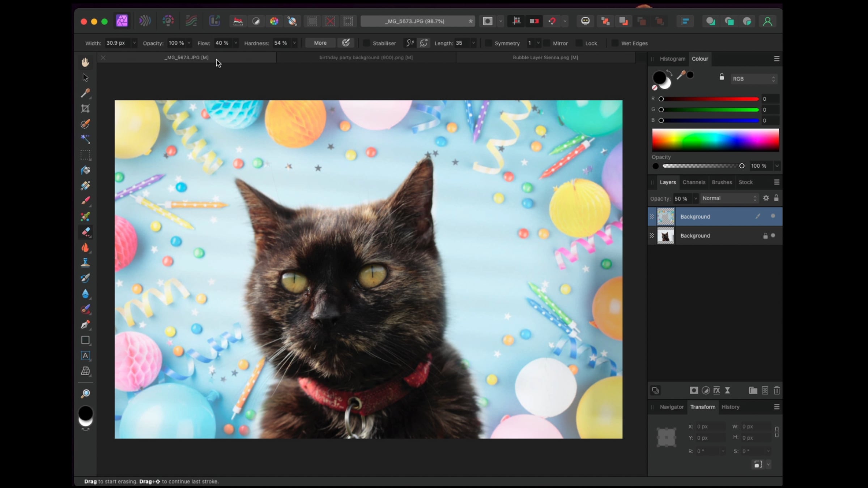This screenshot has width=868, height=488.
Task: Open birthday party background document tab
Action: (366, 57)
